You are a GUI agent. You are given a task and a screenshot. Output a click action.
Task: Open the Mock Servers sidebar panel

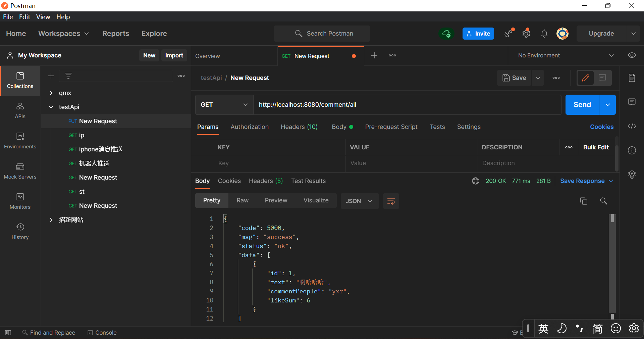point(20,171)
